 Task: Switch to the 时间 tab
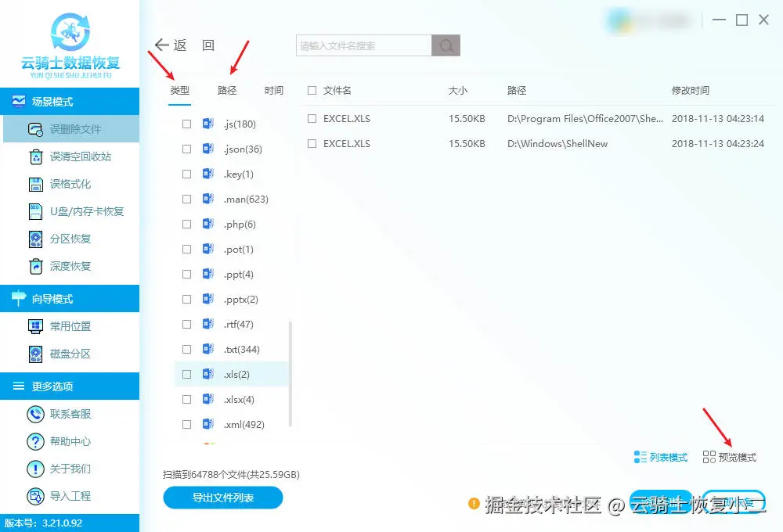point(273,90)
